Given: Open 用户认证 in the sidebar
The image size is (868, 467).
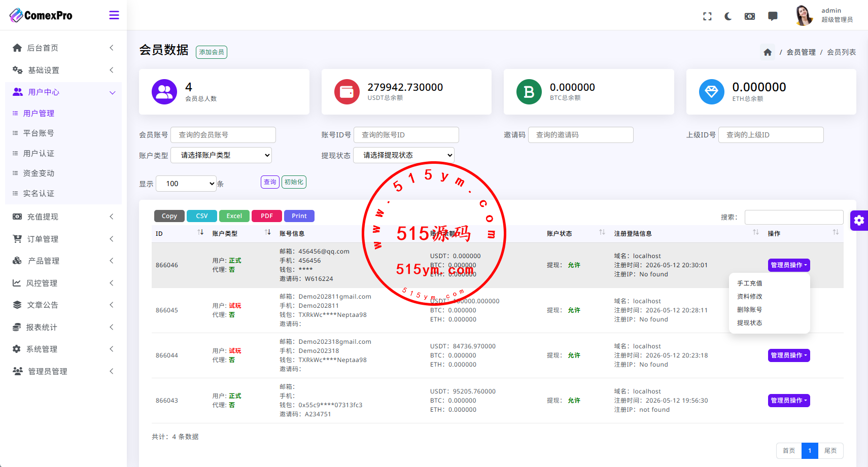Looking at the screenshot, I should 39,153.
